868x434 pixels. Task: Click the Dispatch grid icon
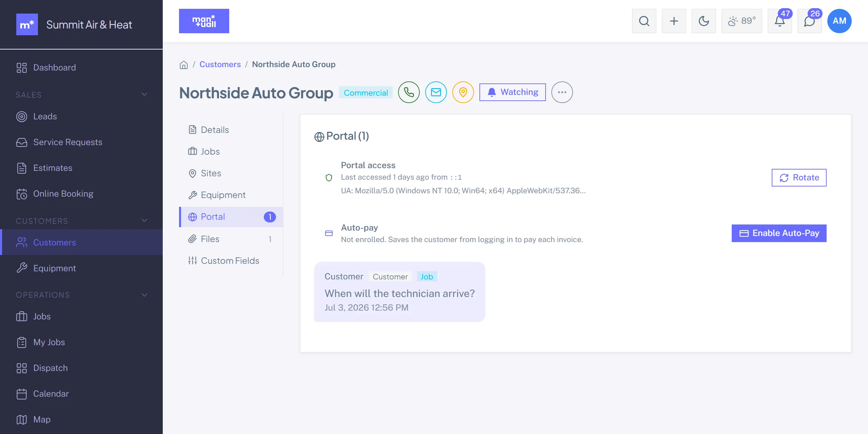click(22, 368)
